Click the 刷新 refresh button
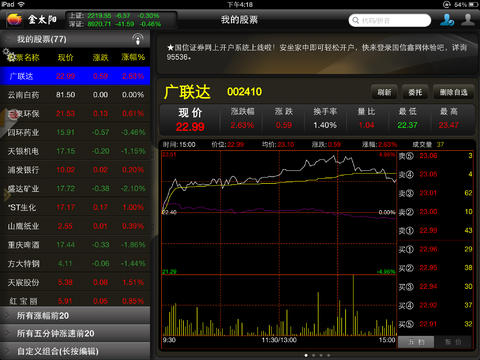Screen dimensions: 480x360 [x=384, y=92]
